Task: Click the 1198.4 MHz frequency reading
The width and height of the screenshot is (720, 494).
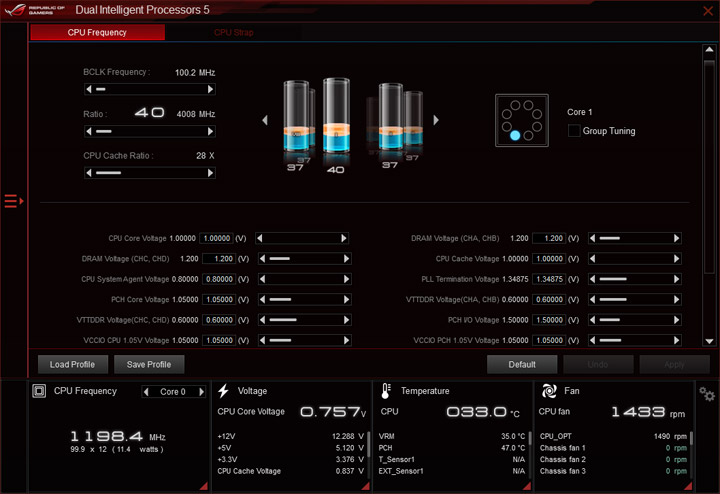Action: click(x=118, y=436)
